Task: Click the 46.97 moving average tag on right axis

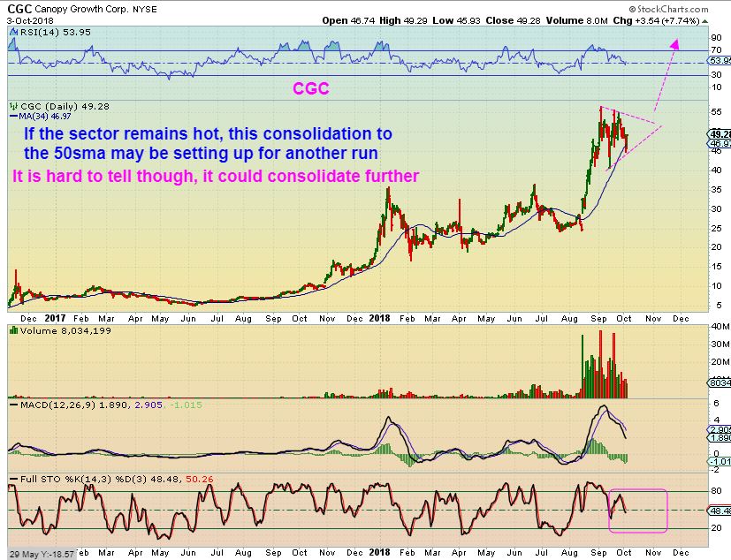Action: click(720, 143)
